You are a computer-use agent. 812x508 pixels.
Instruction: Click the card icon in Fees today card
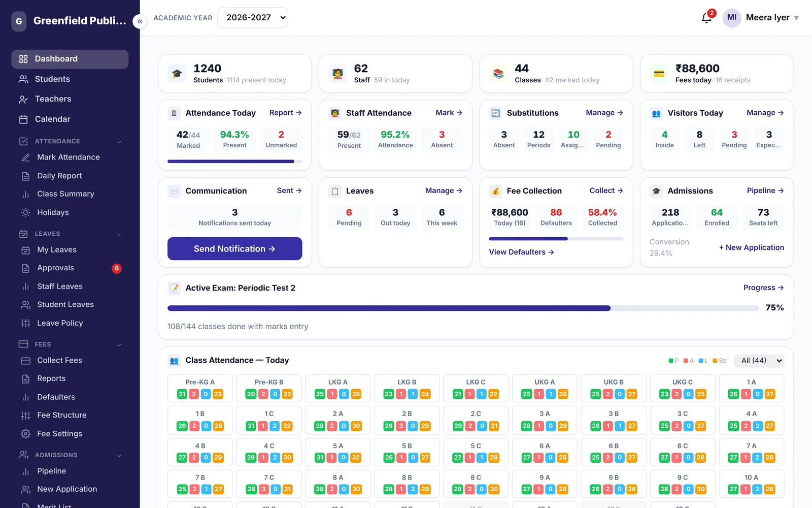[659, 74]
